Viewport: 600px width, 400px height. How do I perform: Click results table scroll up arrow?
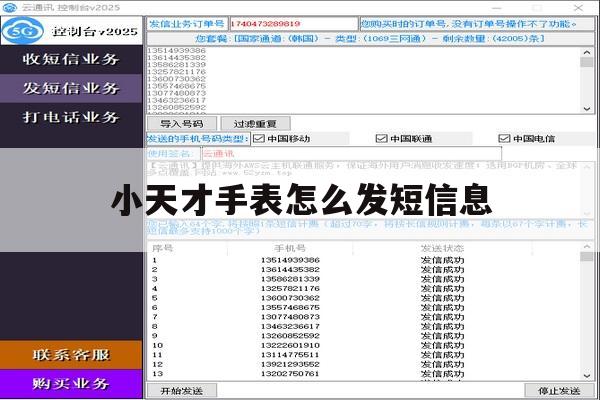[587, 247]
